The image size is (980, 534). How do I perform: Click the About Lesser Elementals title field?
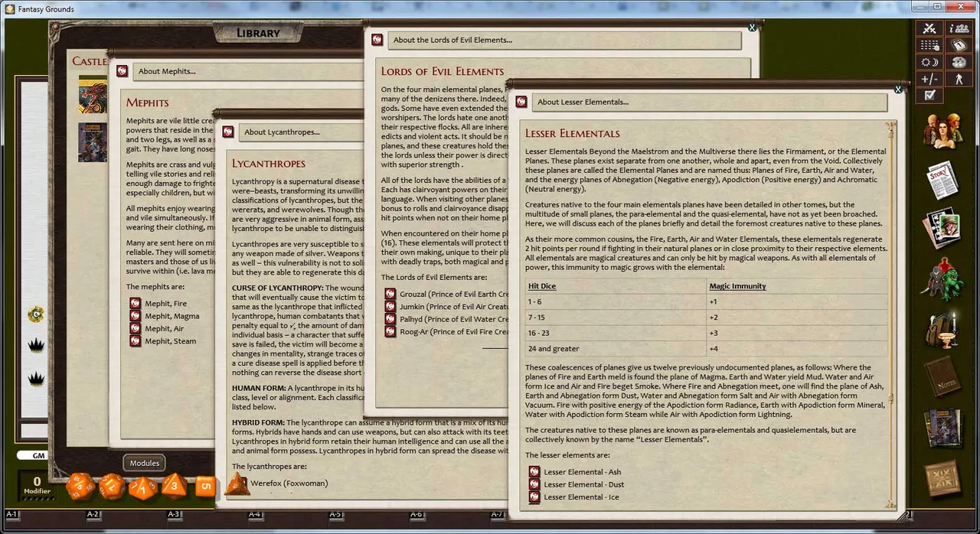[710, 102]
